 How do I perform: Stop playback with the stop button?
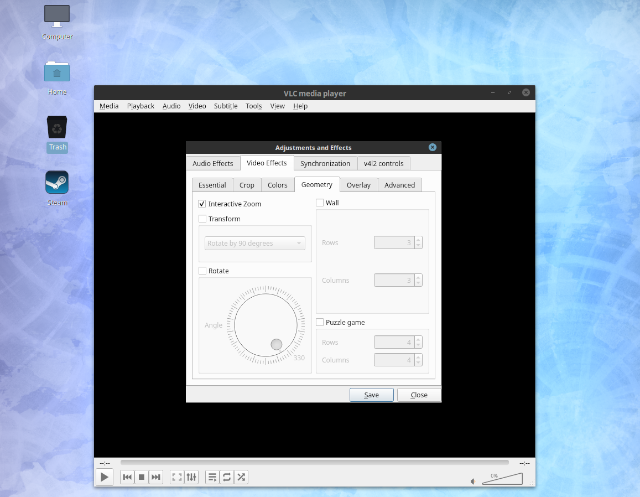pos(141,477)
